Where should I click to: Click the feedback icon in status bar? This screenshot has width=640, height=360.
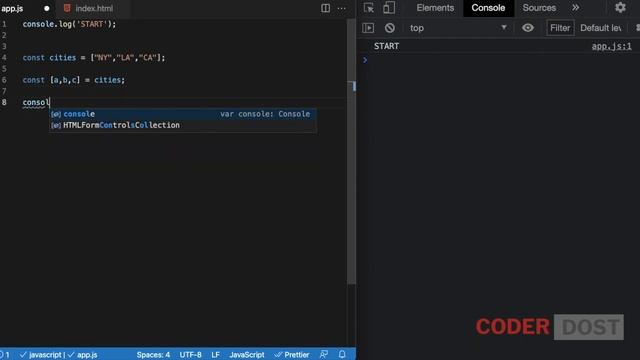[x=324, y=354]
